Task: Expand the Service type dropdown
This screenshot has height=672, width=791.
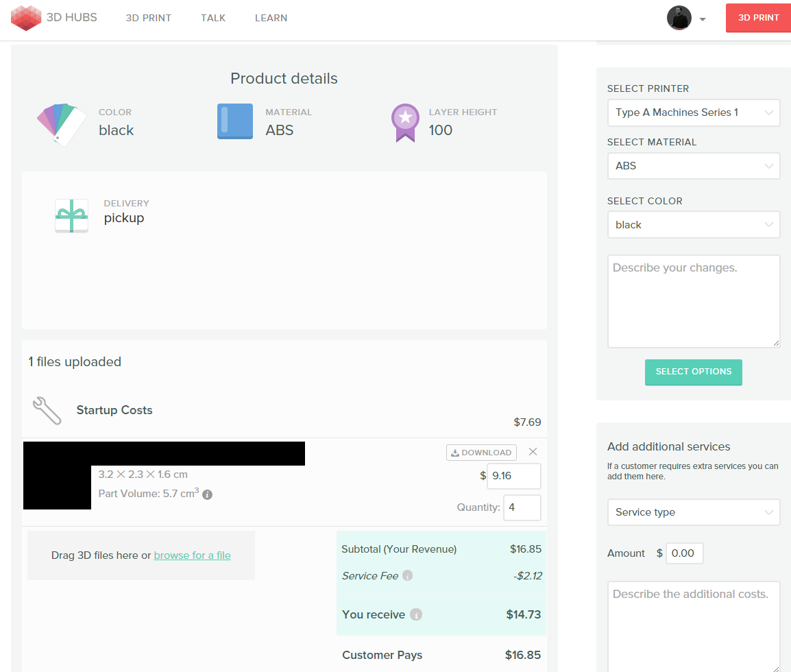Action: [x=693, y=512]
